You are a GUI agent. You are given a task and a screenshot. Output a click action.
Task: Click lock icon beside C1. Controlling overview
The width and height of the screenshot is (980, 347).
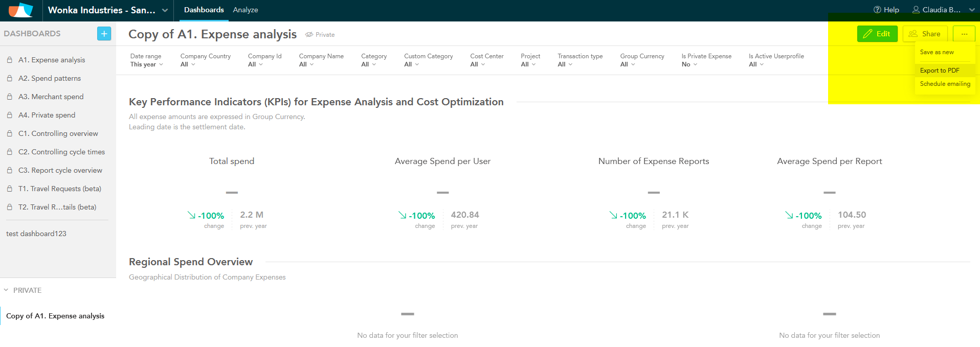tap(10, 133)
